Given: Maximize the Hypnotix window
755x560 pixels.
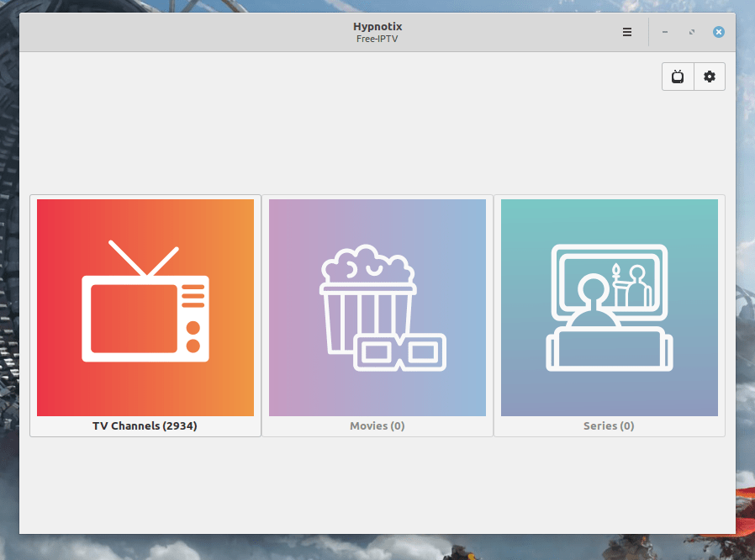Looking at the screenshot, I should pyautogui.click(x=692, y=32).
